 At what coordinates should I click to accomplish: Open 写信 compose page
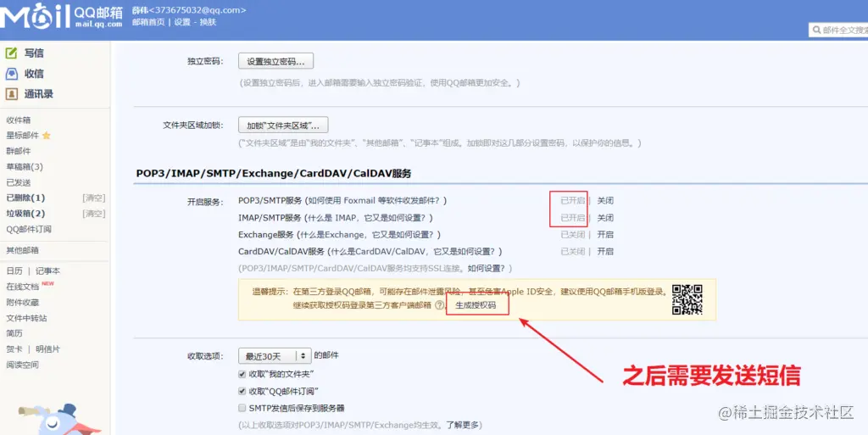tap(34, 53)
